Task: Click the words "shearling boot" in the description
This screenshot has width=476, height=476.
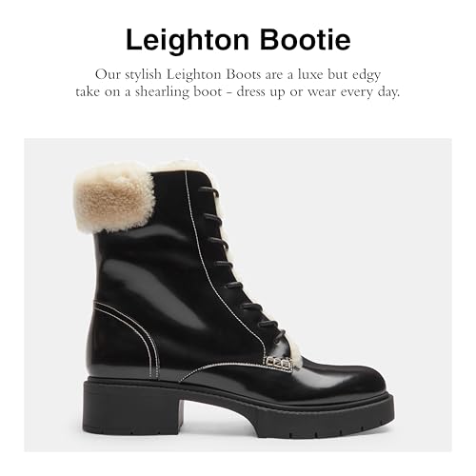Action: tap(179, 92)
